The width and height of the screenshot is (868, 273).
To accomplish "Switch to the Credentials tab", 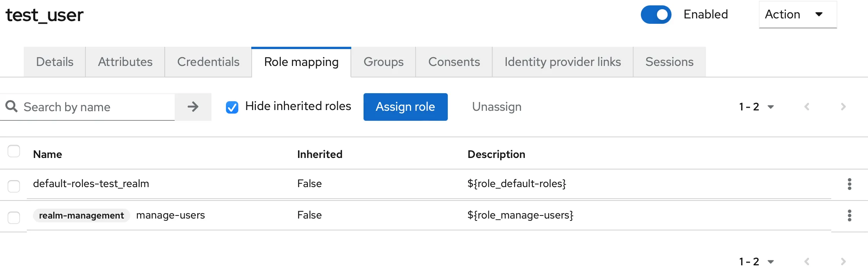I will click(208, 62).
